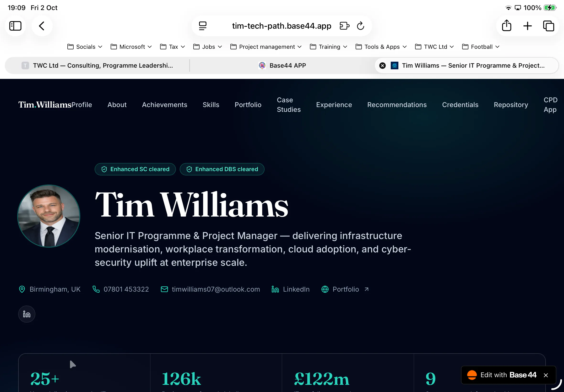
Task: Expand the Project management bookmarks folder
Action: (266, 47)
